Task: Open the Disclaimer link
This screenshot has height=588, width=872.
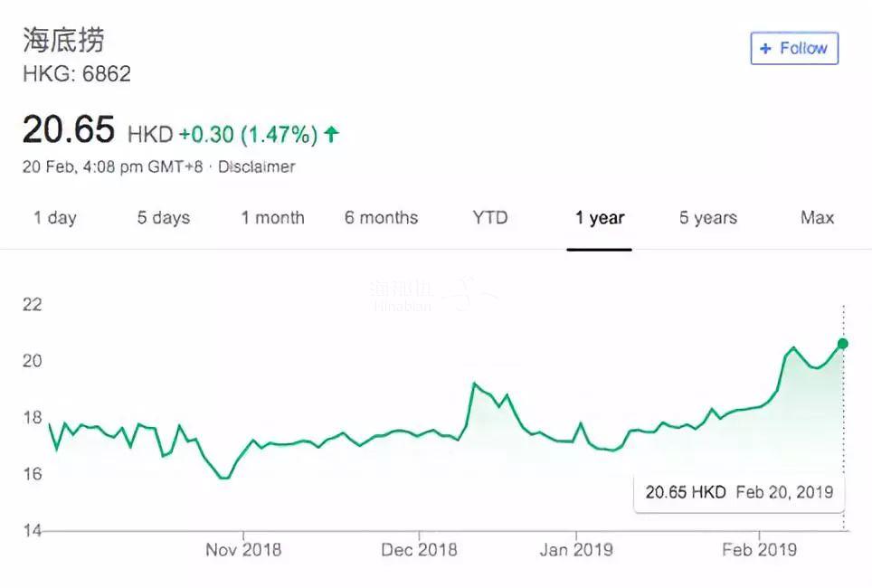Action: pyautogui.click(x=257, y=166)
